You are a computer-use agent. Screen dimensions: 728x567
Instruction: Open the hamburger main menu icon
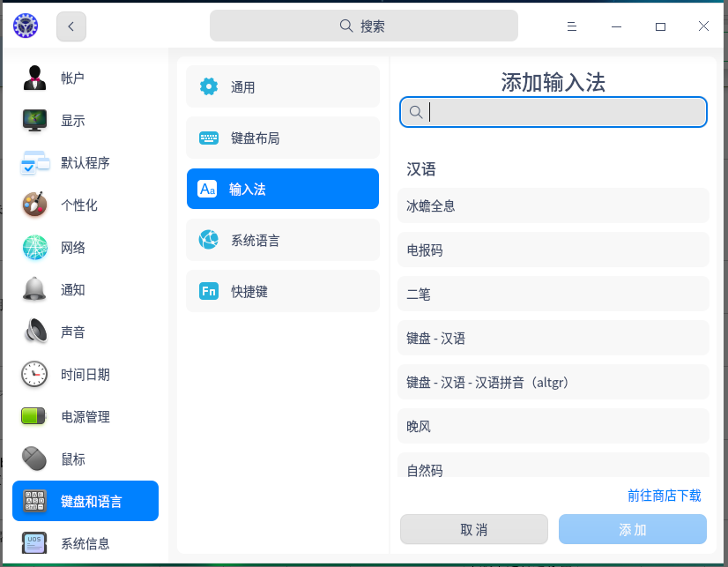point(572,26)
